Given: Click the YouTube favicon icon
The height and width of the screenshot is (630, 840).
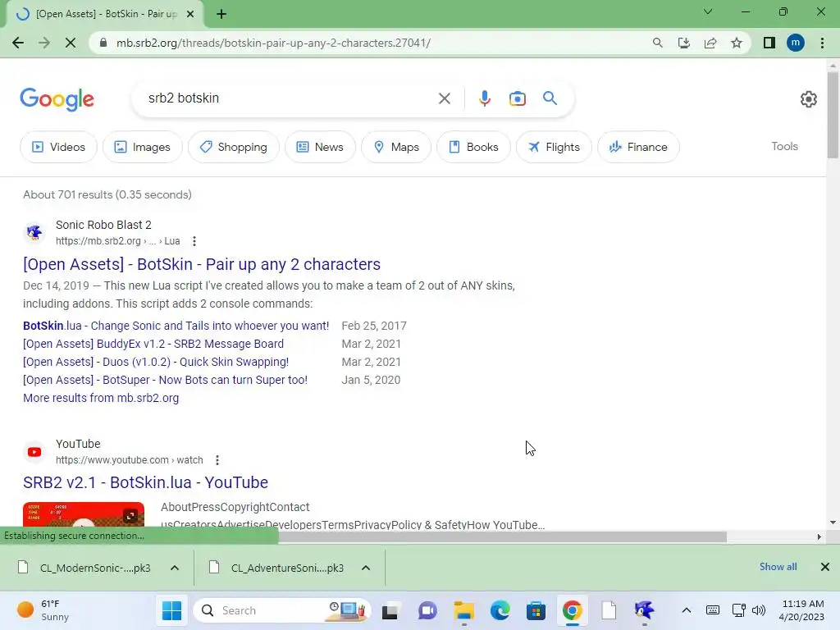Looking at the screenshot, I should [x=34, y=452].
